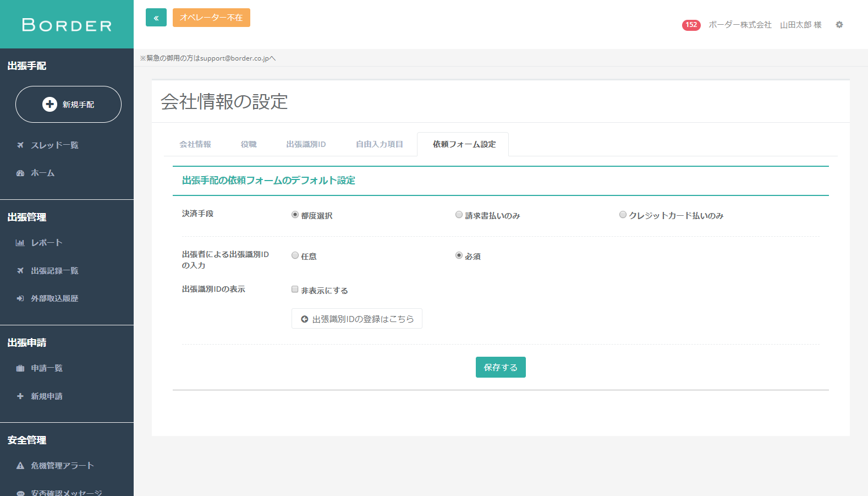This screenshot has height=496, width=868.
Task: Collapse sidebar with the double-chevron button
Action: pos(156,18)
